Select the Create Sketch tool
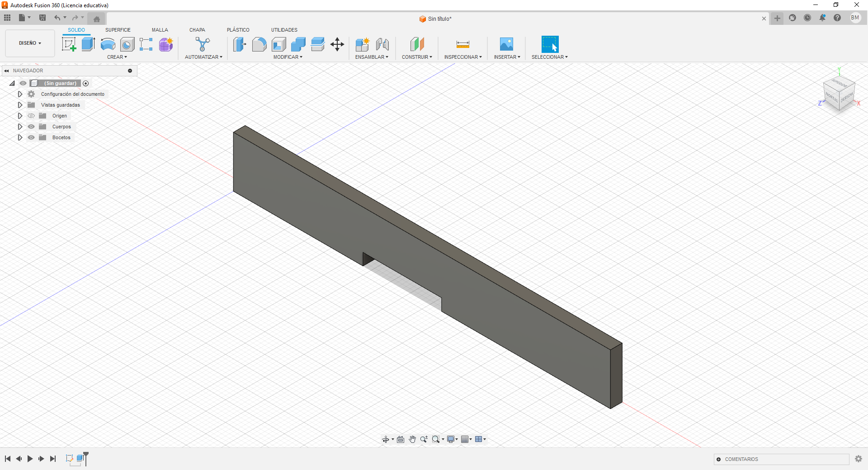The height and width of the screenshot is (470, 868). point(69,44)
